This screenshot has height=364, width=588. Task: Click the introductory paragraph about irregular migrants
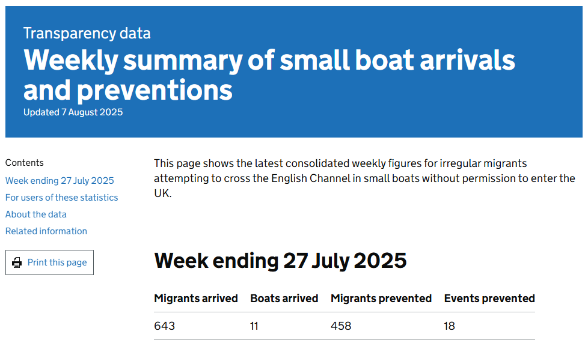(x=364, y=178)
